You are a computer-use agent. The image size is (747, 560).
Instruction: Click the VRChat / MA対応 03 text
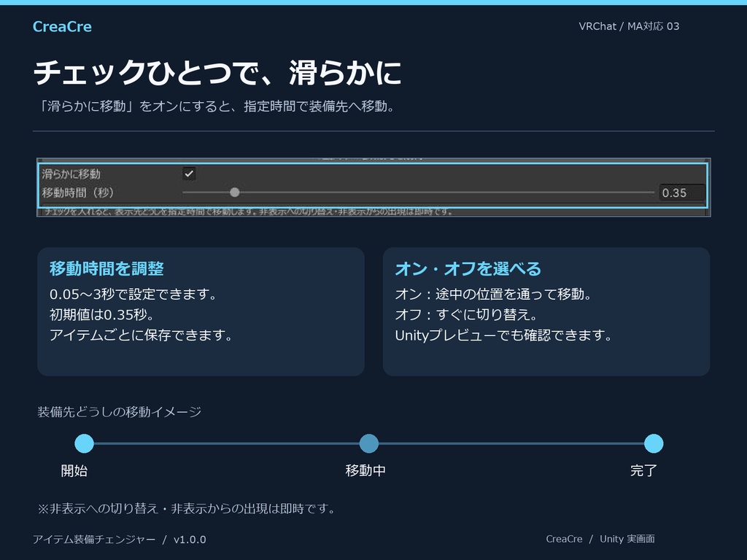coord(629,26)
